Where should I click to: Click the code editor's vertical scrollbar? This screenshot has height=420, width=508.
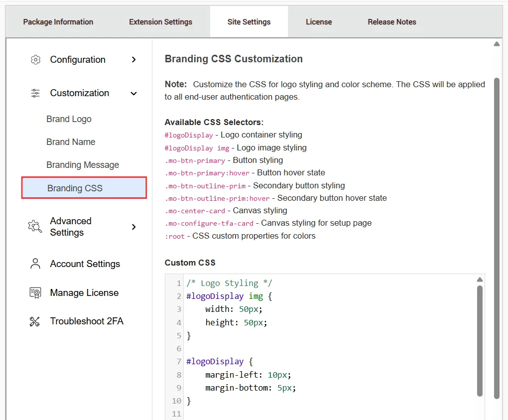pos(480,339)
